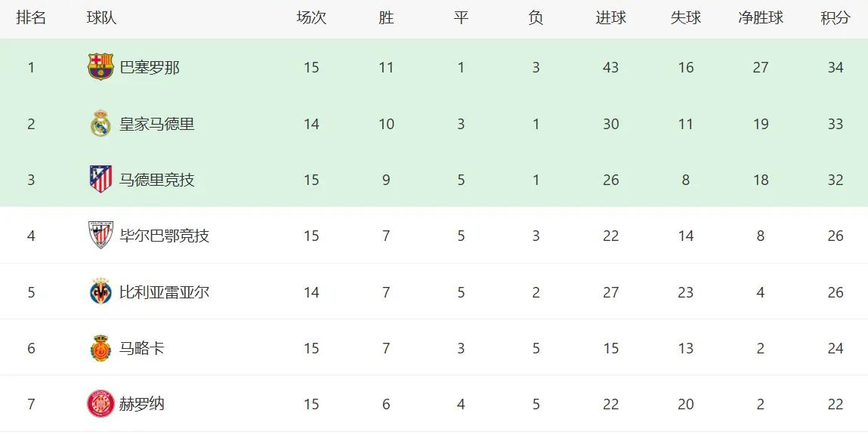The width and height of the screenshot is (868, 438).
Task: Click the 排名 column header
Action: coord(31,17)
